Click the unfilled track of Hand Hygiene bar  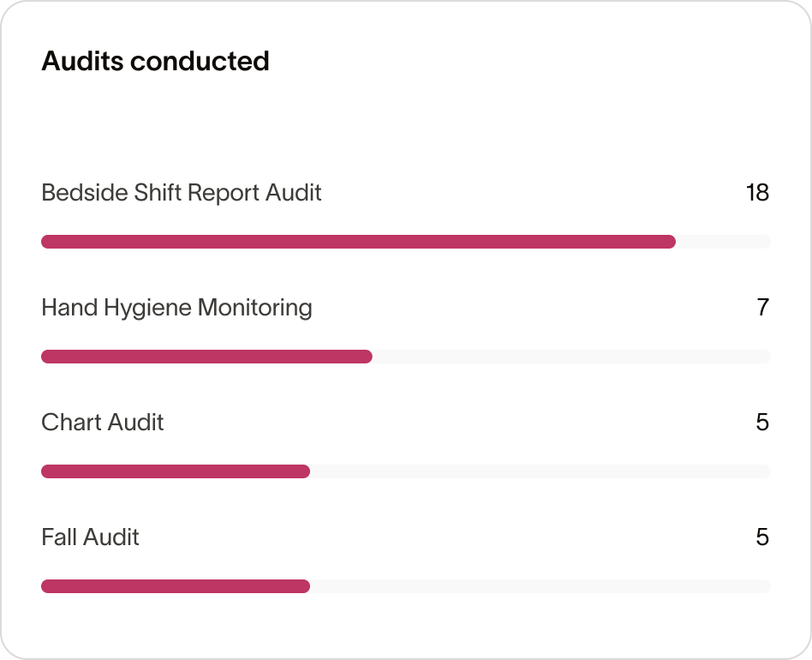coord(571,357)
